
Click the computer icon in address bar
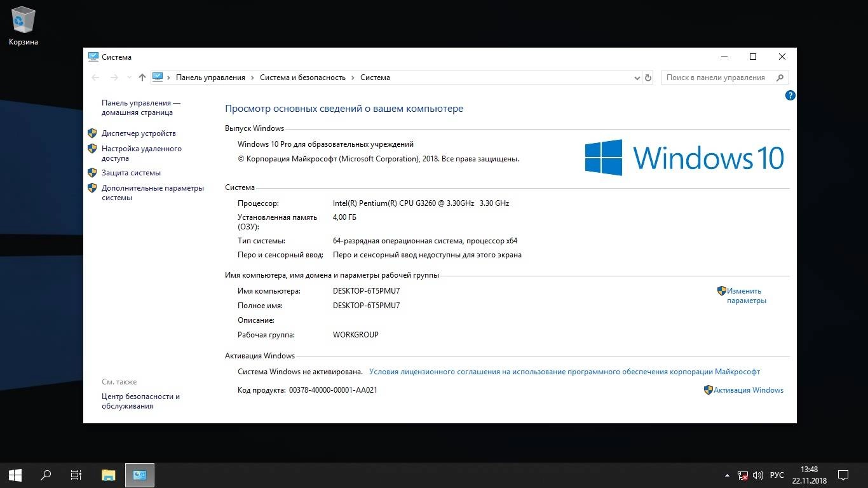tap(158, 77)
